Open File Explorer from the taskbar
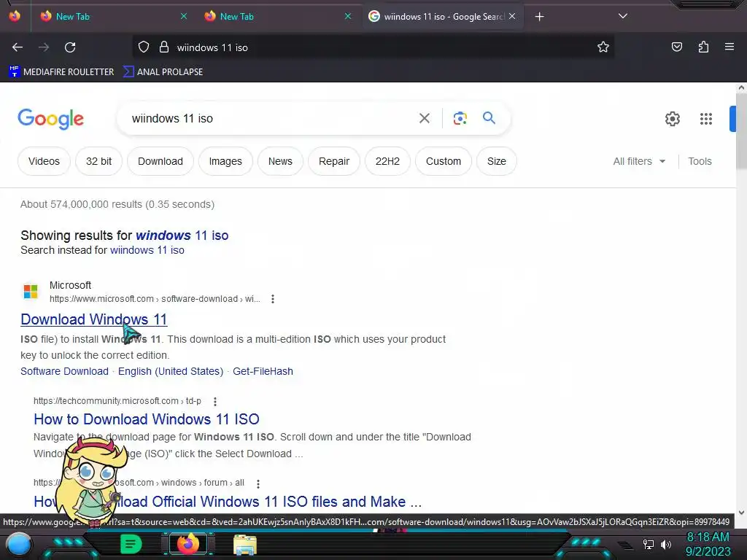 click(x=245, y=545)
